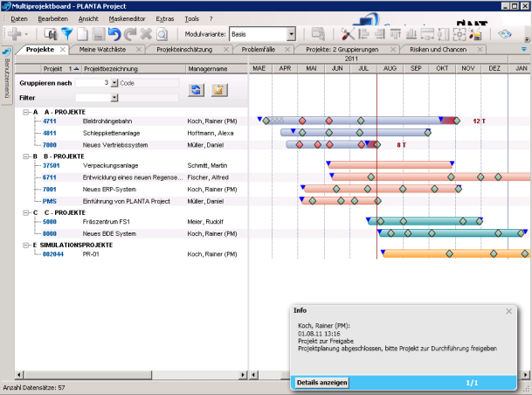
Task: Collapse the A - PROJEKTE group
Action: coord(26,112)
